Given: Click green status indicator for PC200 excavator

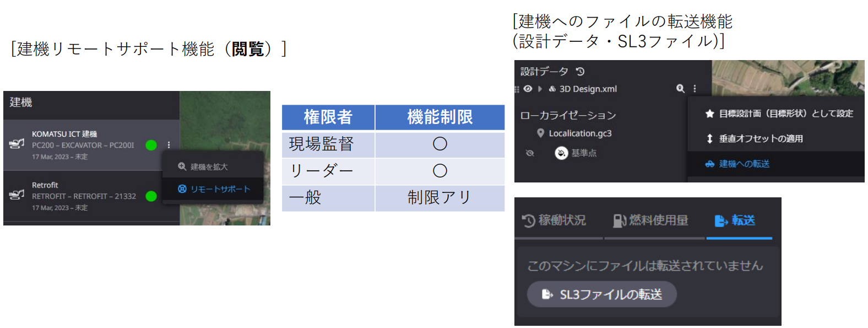Looking at the screenshot, I should 151,145.
